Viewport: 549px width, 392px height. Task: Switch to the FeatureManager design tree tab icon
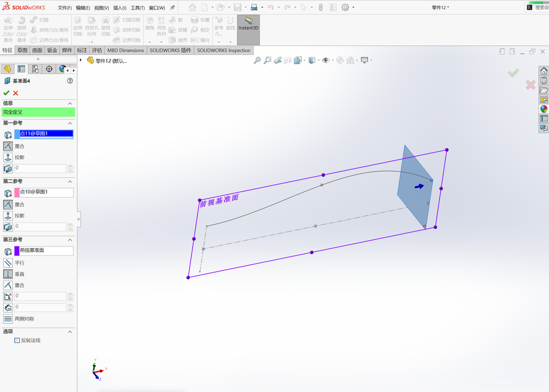point(8,69)
